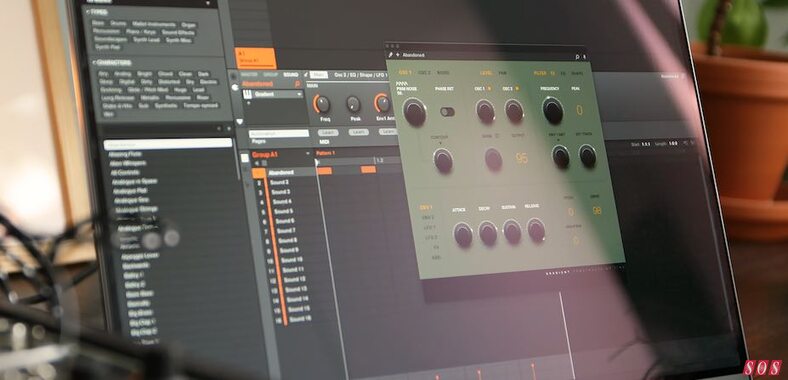This screenshot has width=788, height=380.
Task: Select the orange pad of Abandoned sound
Action: tap(258, 173)
